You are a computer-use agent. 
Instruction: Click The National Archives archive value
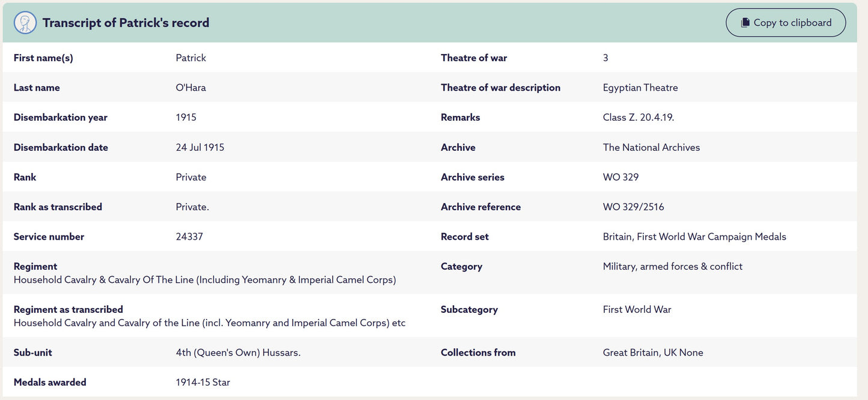[x=652, y=147]
